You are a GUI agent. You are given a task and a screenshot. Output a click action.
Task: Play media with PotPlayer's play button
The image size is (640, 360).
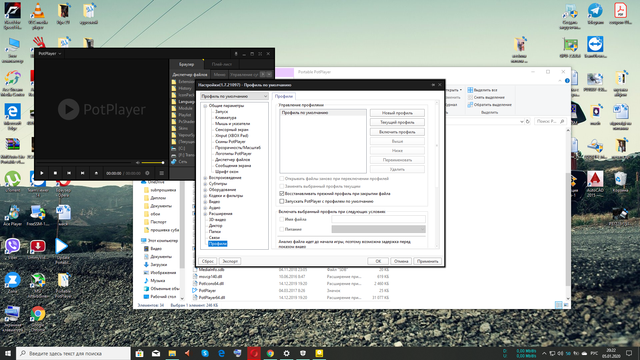click(x=42, y=173)
